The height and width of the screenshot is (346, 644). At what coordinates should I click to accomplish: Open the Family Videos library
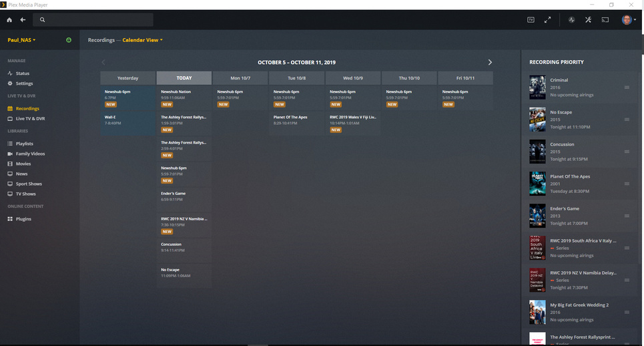click(26, 154)
